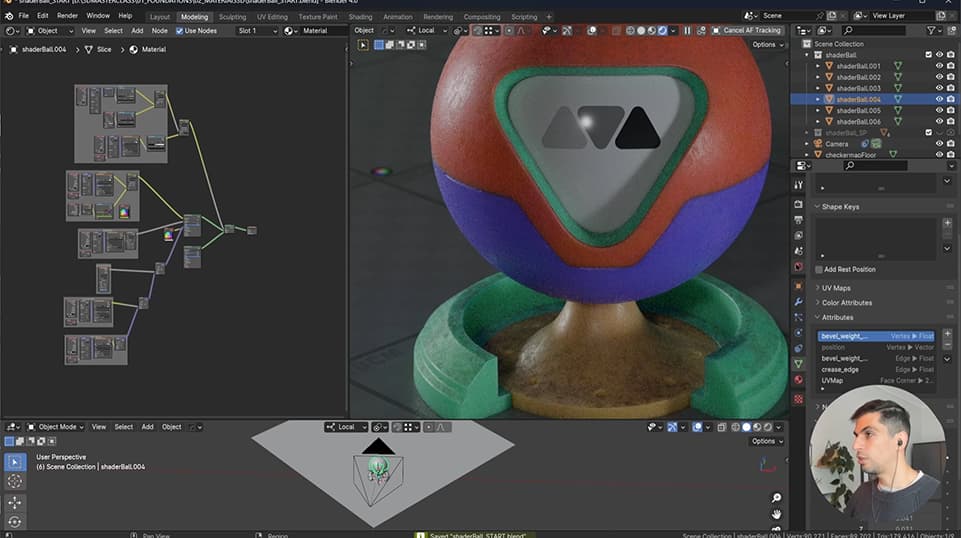Open node editor Add menu
The image size is (961, 538).
137,31
